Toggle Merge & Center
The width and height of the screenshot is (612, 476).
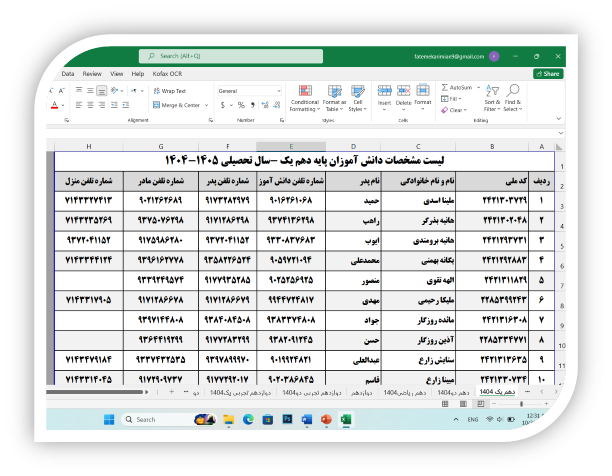(x=177, y=104)
